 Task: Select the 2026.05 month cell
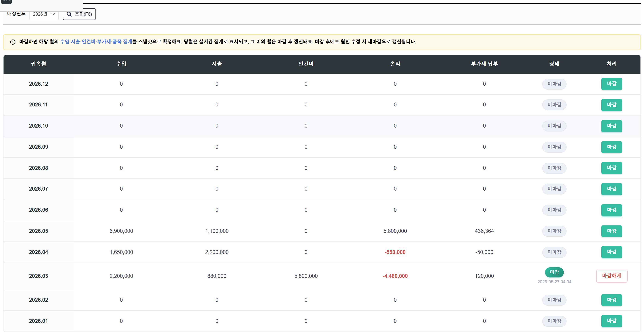[x=38, y=231]
